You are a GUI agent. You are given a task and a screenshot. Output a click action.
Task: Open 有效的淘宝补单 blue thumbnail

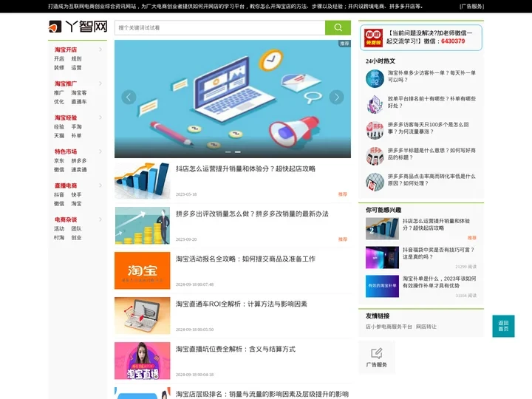(x=382, y=287)
